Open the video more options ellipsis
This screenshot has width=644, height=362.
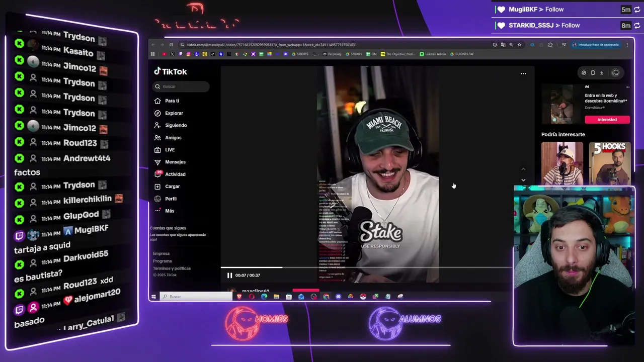[523, 73]
